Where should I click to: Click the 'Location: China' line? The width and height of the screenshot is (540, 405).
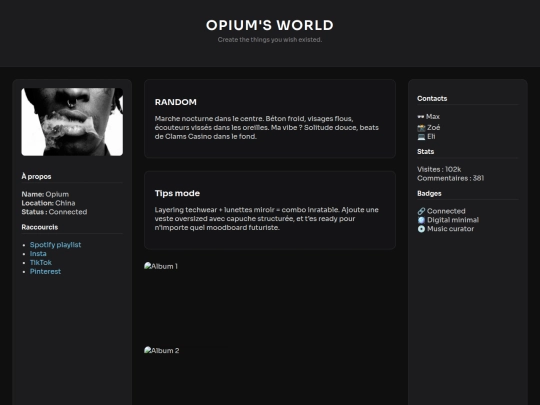[48, 203]
